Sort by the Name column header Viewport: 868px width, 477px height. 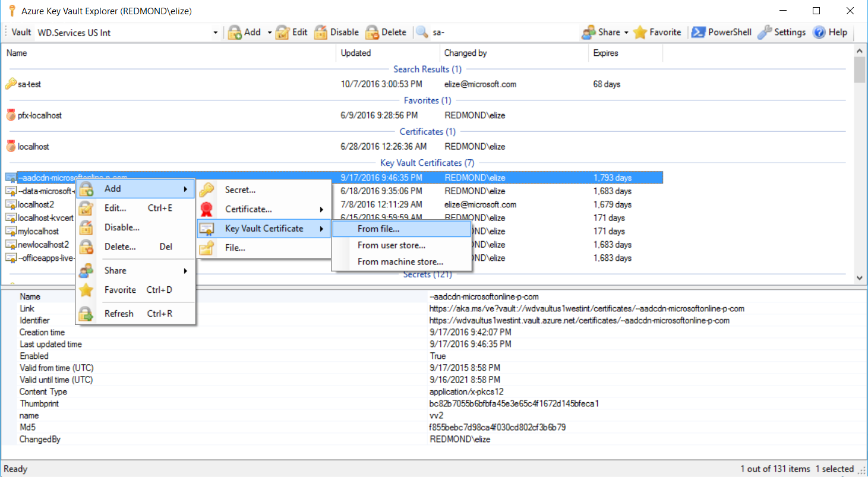169,53
